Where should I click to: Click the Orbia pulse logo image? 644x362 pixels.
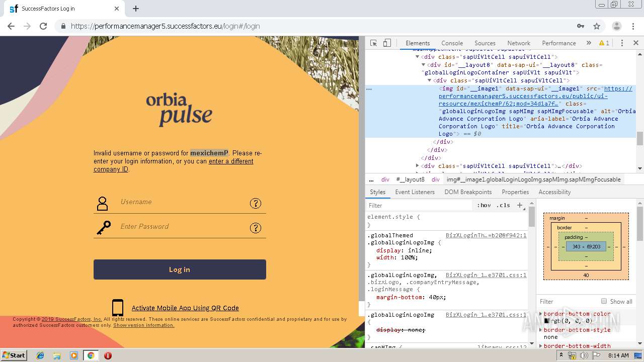[179, 109]
